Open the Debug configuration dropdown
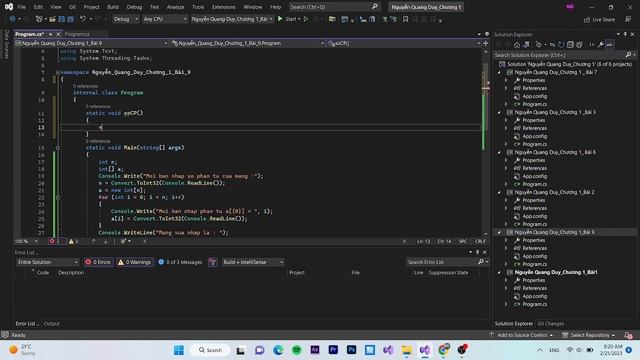Viewport: 640px width, 360px height. 125,19
